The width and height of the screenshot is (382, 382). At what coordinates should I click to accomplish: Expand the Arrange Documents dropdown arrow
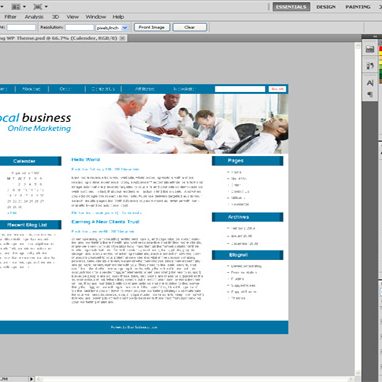tap(24, 7)
